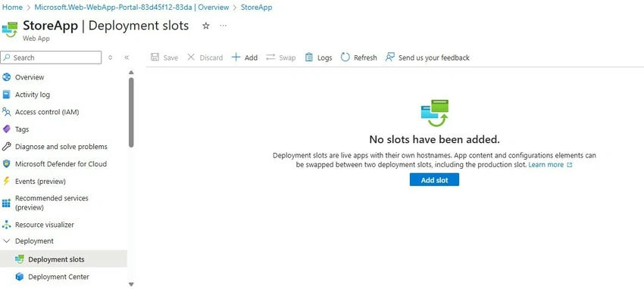Click the Access control (IAM) people icon
The image size is (644, 289).
coord(6,112)
